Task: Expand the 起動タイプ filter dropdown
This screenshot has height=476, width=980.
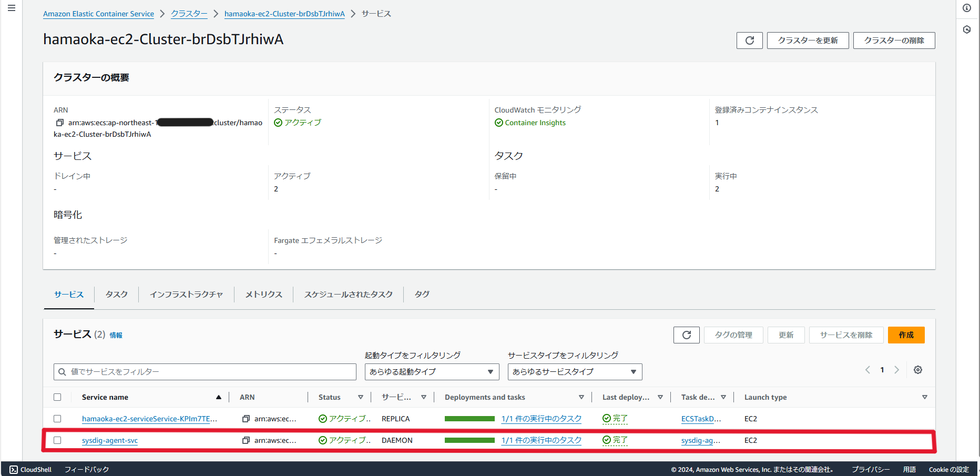Action: tap(432, 372)
